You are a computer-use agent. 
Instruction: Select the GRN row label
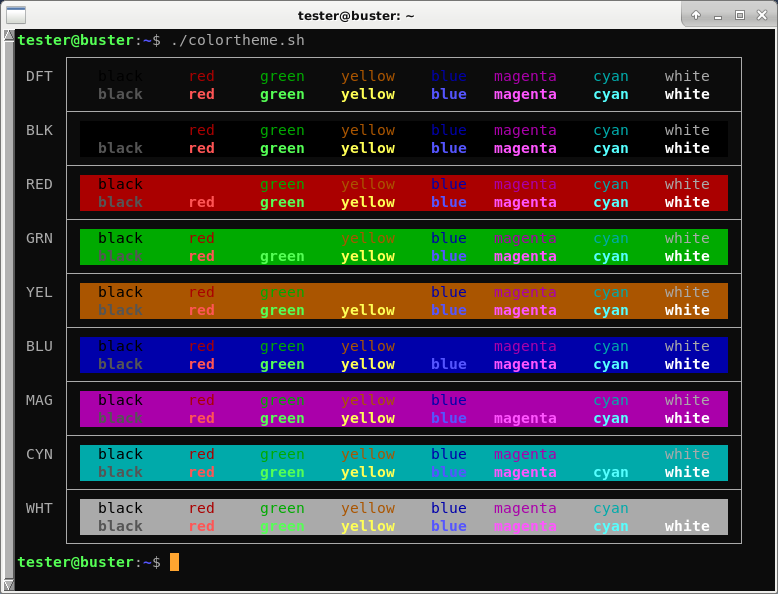[x=40, y=238]
